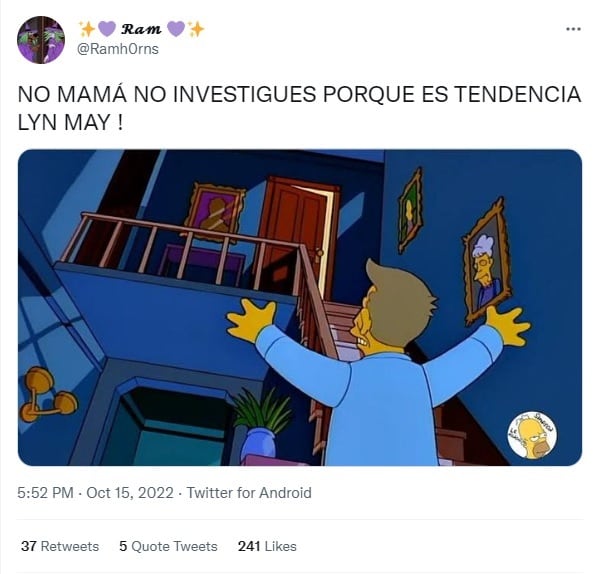Click the Ram display name
Viewport: 597px width, 574px height.
[x=141, y=29]
